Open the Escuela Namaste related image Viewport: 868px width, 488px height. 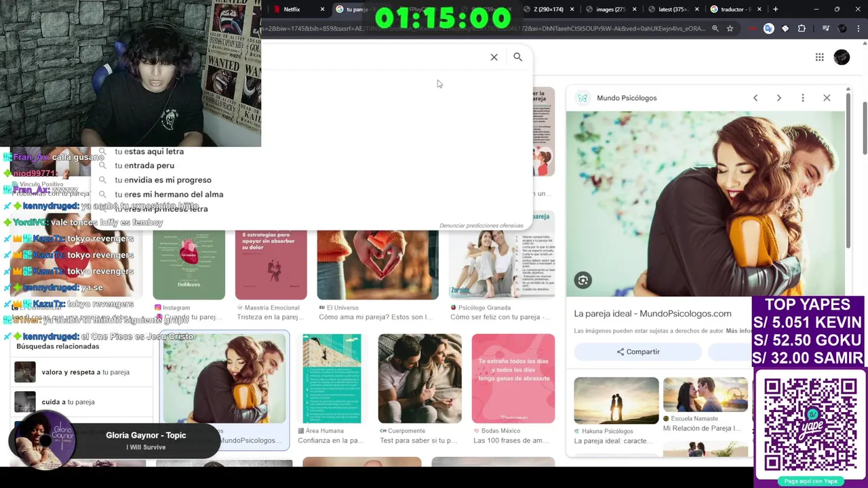[x=705, y=394]
